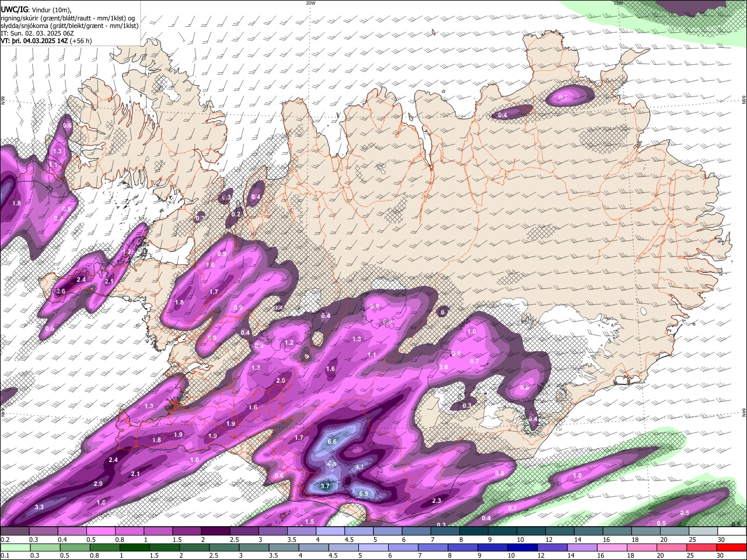This screenshot has width=747, height=560.
Task: Click the 'slydda/snjókoma' legend description line
Action: coord(69,25)
